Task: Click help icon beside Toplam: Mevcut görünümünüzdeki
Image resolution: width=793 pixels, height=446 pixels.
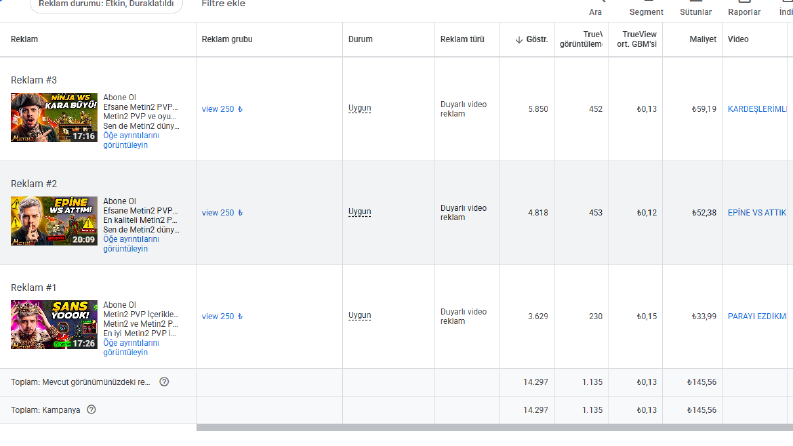Action: [164, 382]
